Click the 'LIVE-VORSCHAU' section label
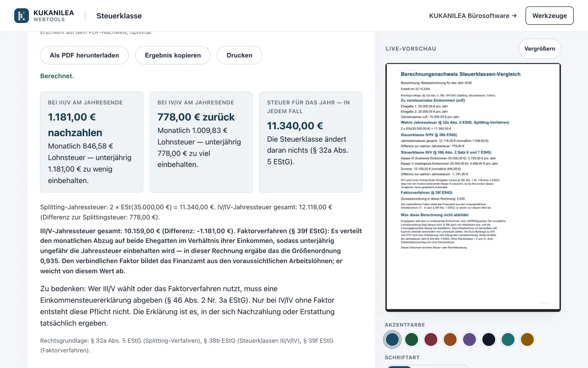Image resolution: width=588 pixels, height=368 pixels. click(411, 49)
